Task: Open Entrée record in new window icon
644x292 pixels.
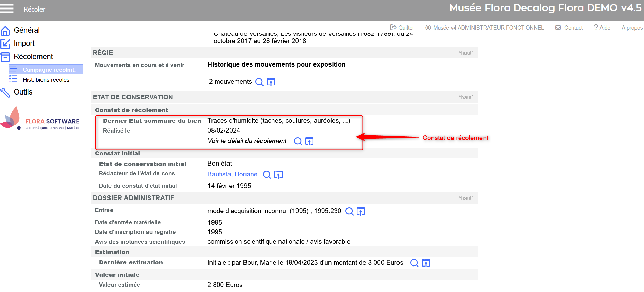Action: point(361,211)
